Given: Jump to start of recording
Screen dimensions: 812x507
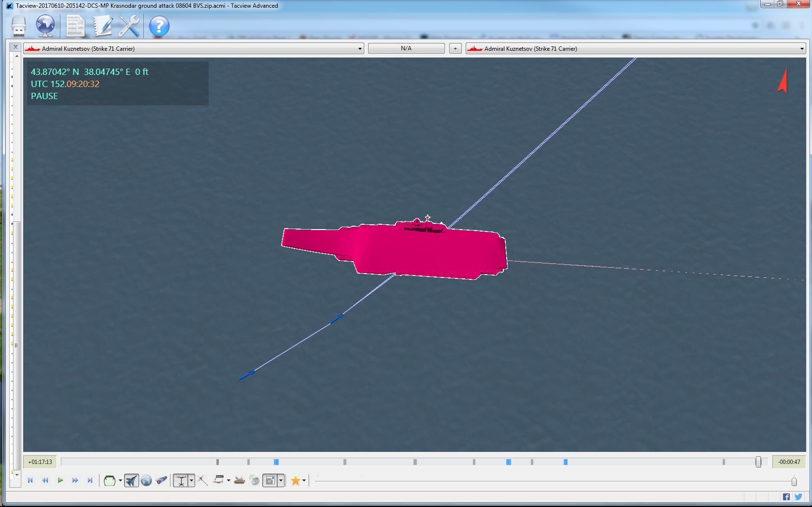Looking at the screenshot, I should pos(30,480).
